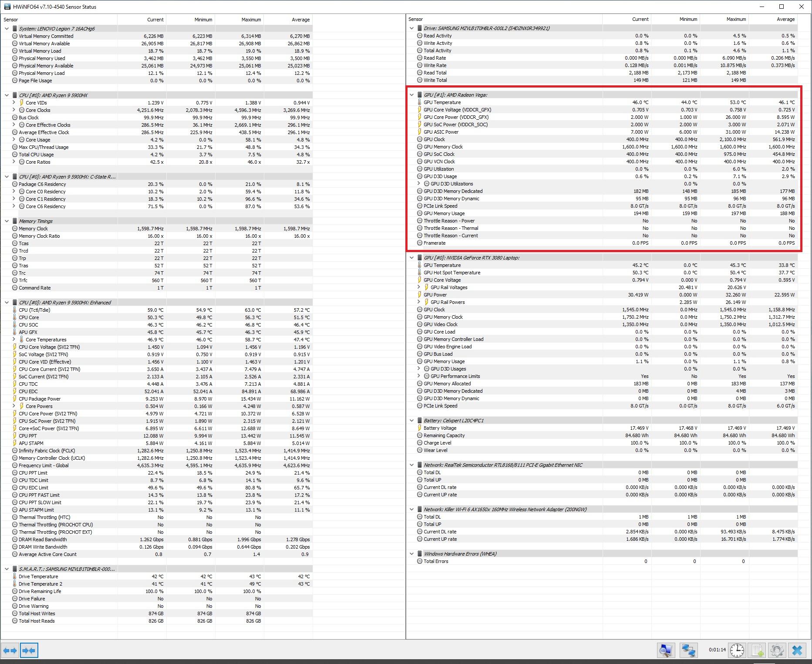812x664 pixels.
Task: Click thermometer icon beside CPU (Tctl/Tdie)
Action: 15,310
